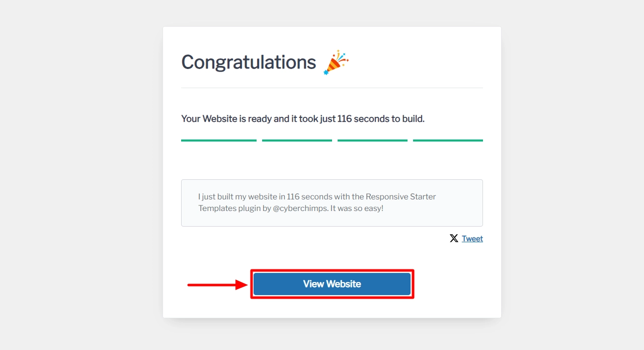This screenshot has height=350, width=644.
Task: Click the fourth green progress segment
Action: [447, 139]
